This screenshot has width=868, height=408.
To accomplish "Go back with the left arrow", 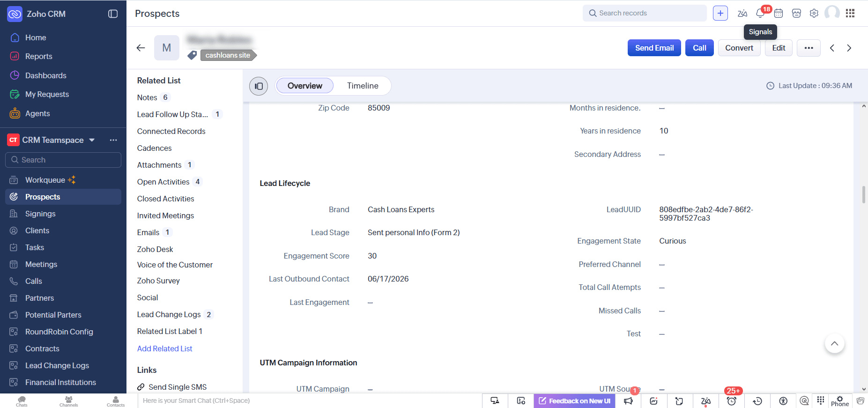I will pyautogui.click(x=141, y=48).
